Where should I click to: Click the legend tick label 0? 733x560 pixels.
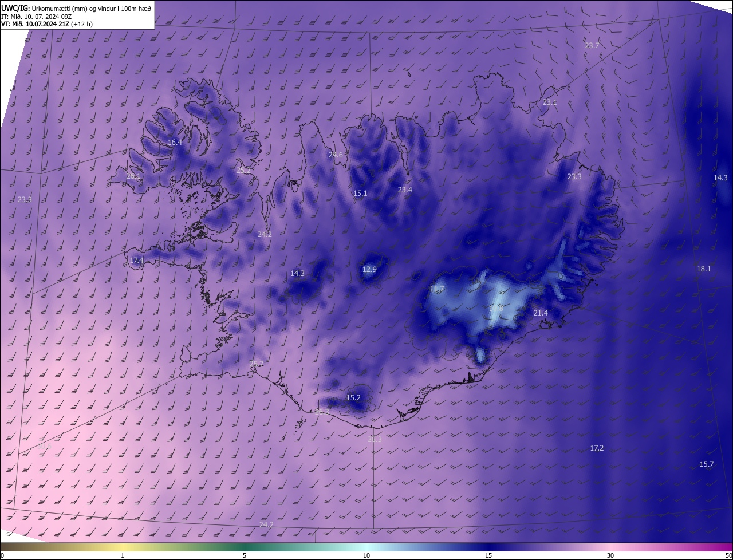click(x=2, y=555)
